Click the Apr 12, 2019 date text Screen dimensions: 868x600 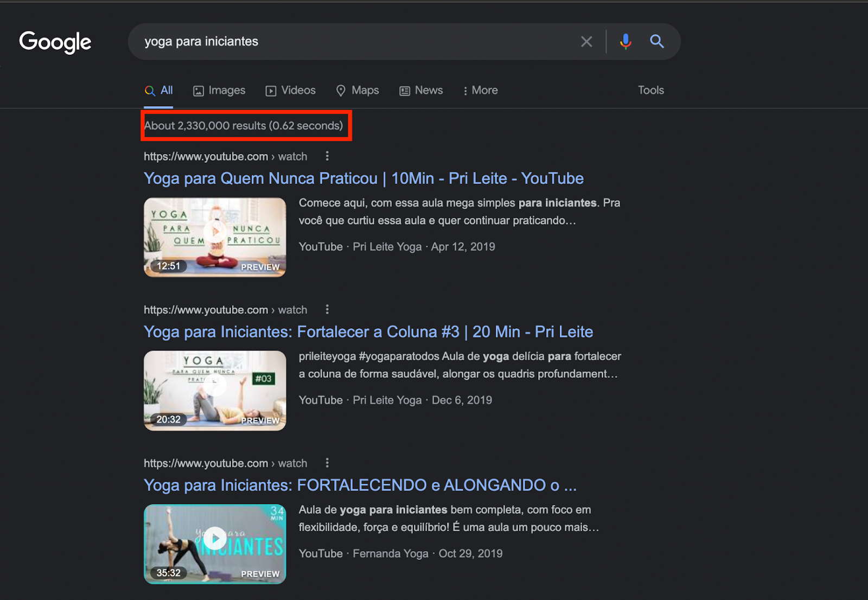(x=463, y=247)
